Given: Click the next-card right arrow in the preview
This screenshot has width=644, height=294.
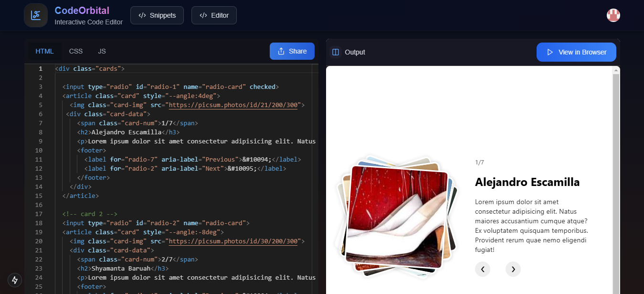Looking at the screenshot, I should (513, 269).
